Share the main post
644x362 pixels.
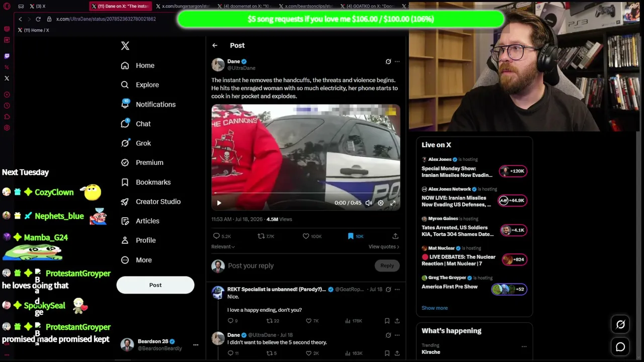point(395,236)
